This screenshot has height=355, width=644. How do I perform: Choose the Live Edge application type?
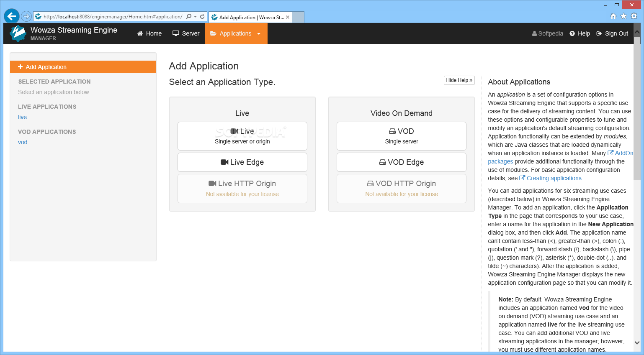click(242, 162)
